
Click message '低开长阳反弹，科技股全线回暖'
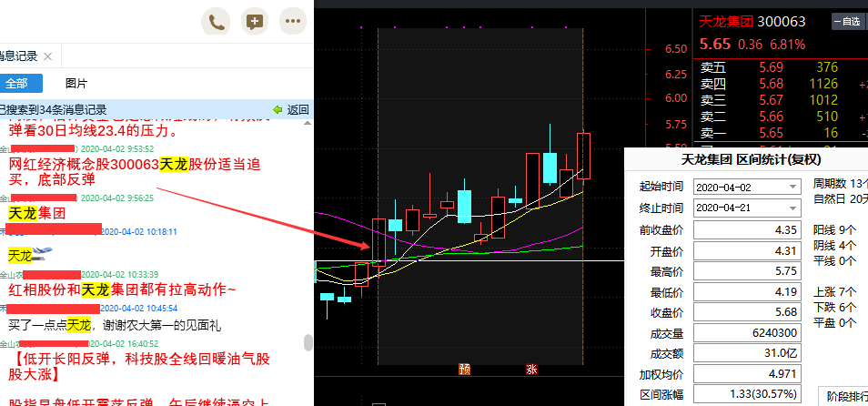139,367
